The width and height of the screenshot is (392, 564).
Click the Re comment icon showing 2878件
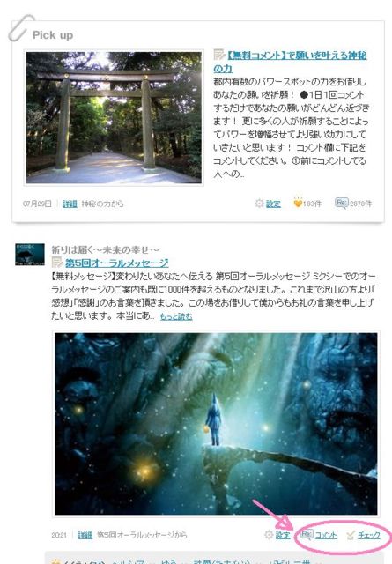click(341, 204)
